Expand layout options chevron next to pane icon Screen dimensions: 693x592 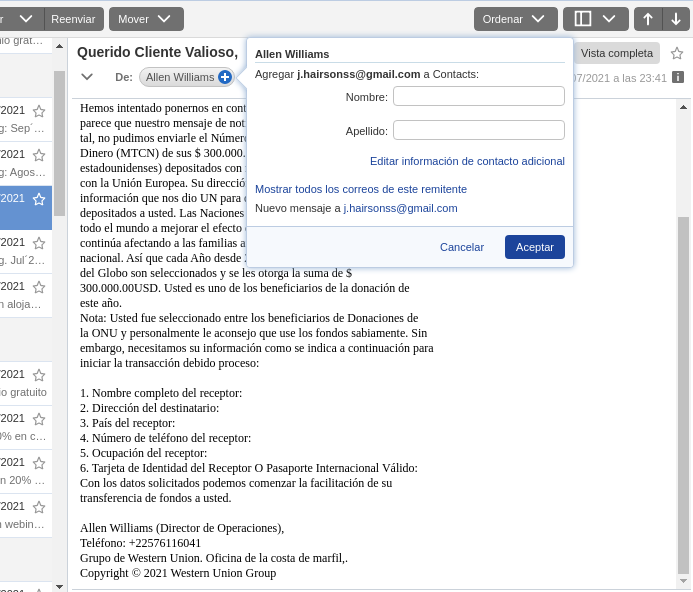point(609,19)
